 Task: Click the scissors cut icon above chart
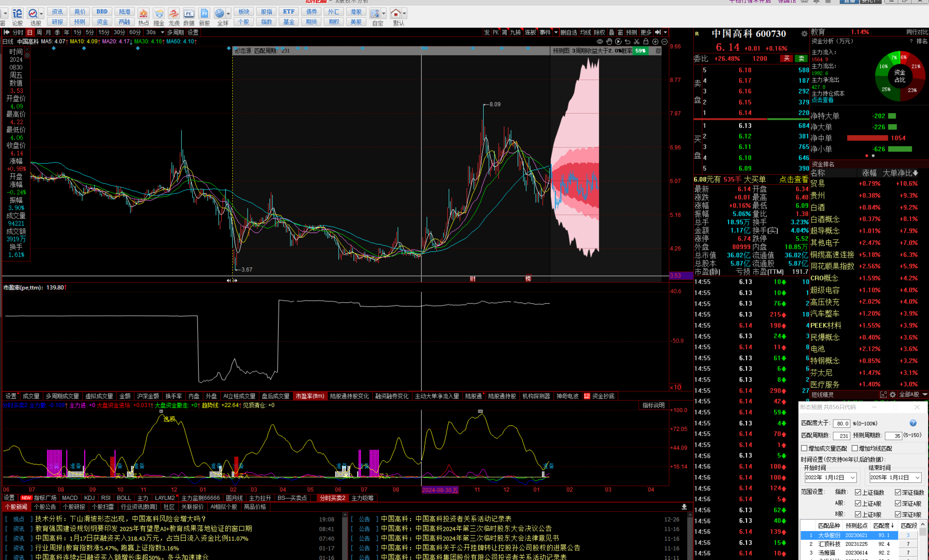pyautogui.click(x=637, y=42)
